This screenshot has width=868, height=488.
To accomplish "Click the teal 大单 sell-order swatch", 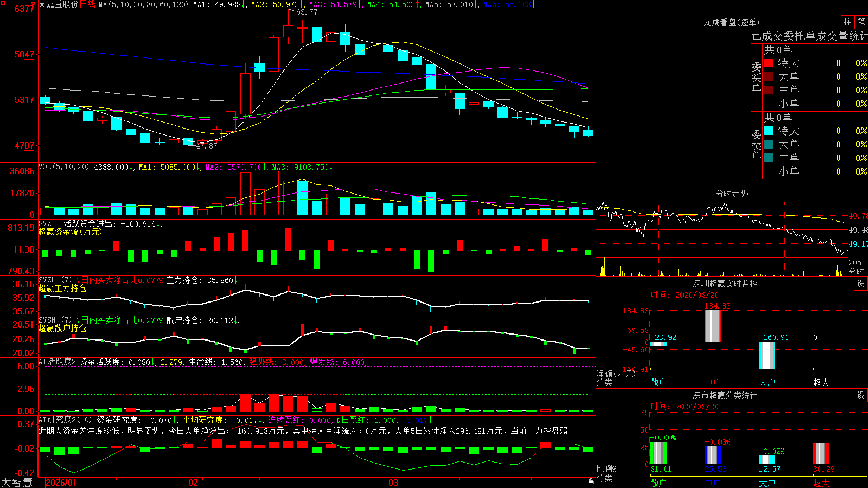I will [x=768, y=144].
